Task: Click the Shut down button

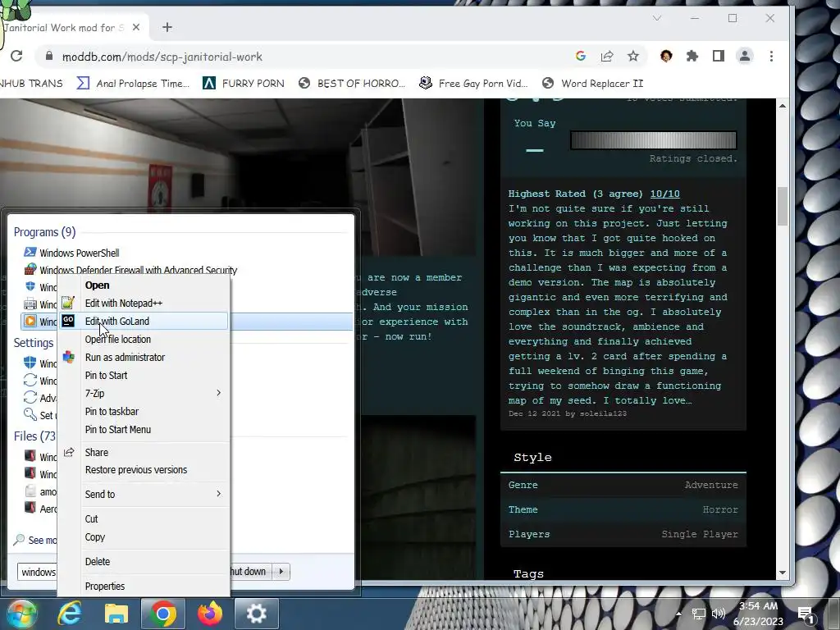Action: [x=250, y=572]
